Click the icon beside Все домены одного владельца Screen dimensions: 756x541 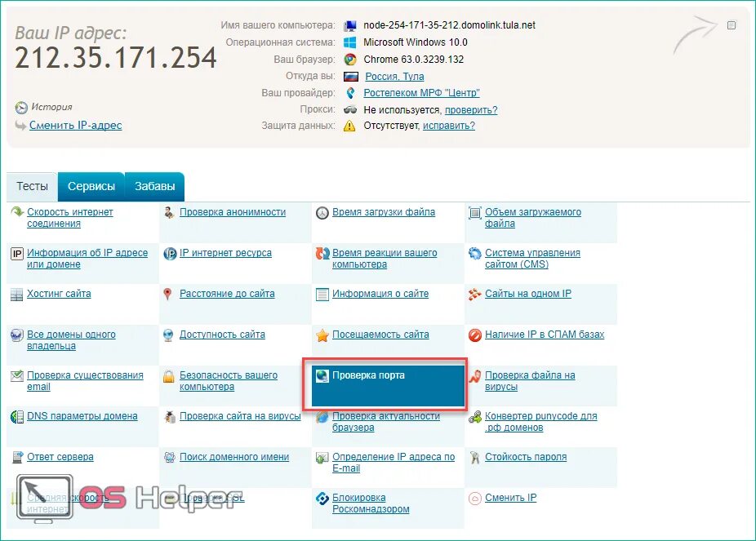coord(17,335)
